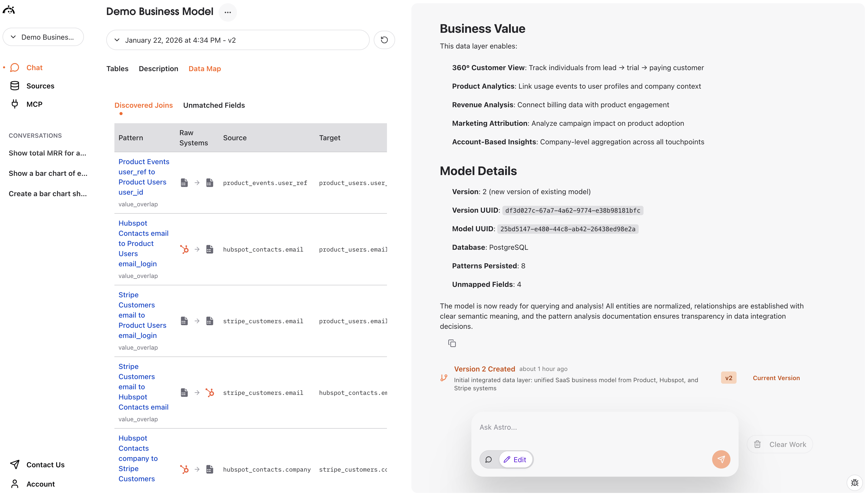Screen dimensions: 868x497
Task: Click the Clear Work button
Action: tap(780, 444)
